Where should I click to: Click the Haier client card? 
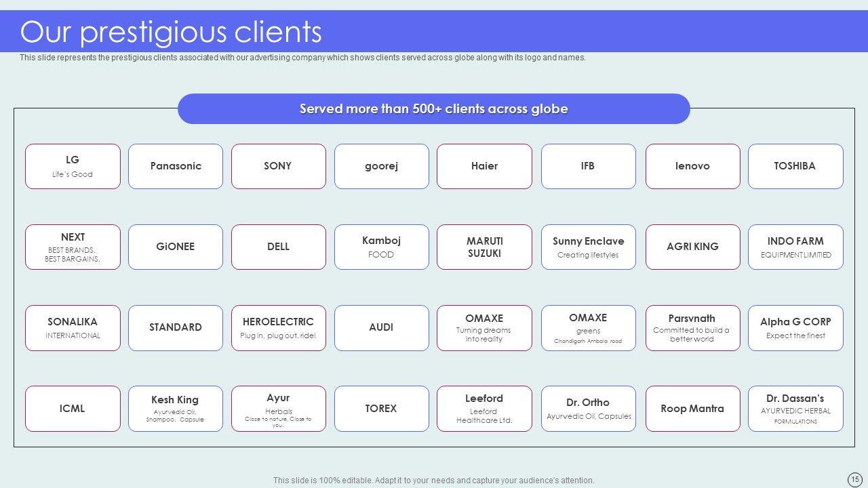[x=484, y=166]
